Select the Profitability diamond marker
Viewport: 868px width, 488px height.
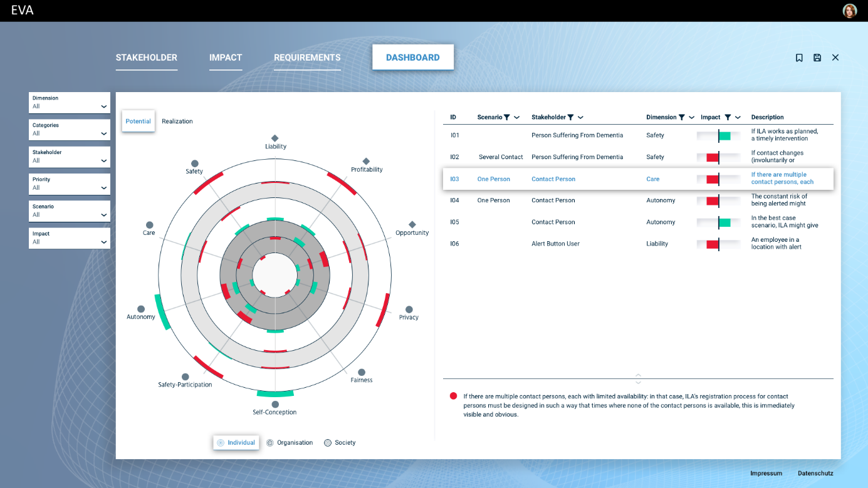tap(366, 161)
